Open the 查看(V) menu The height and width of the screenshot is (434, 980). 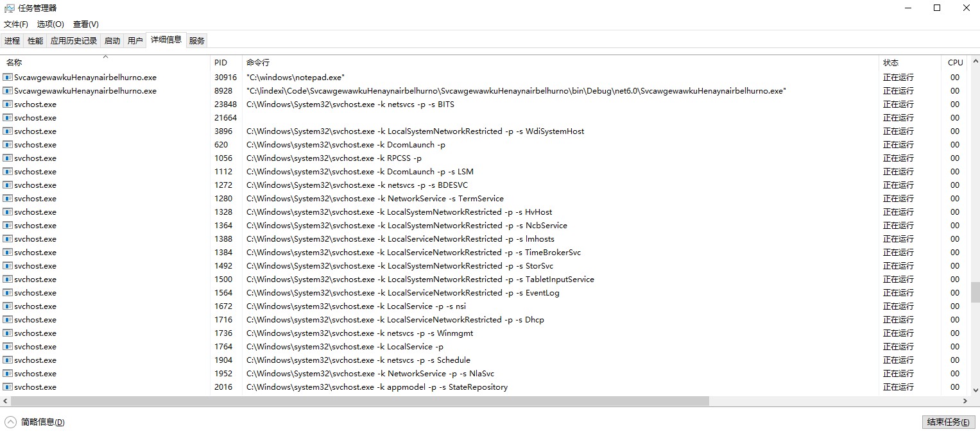tap(85, 24)
